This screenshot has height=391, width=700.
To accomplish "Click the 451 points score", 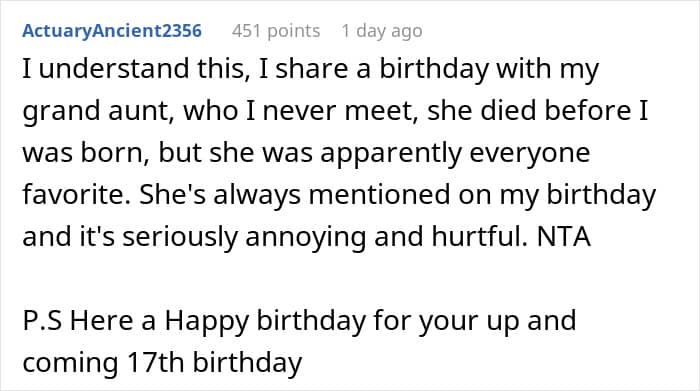I will click(276, 31).
